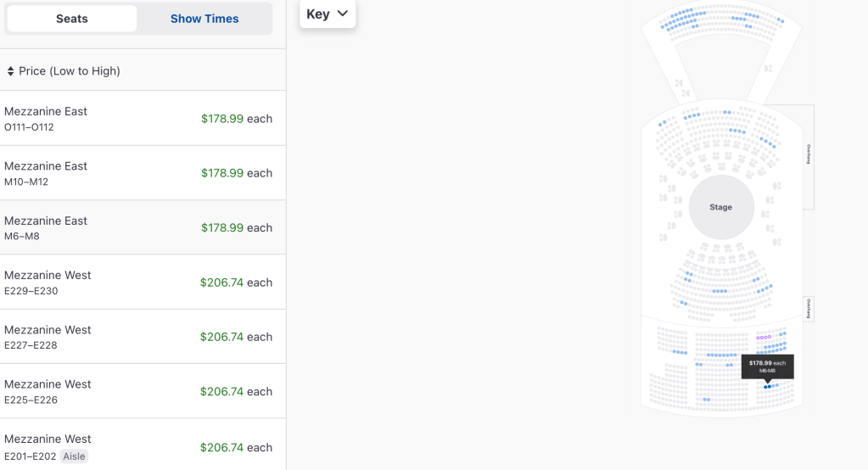Select Mezzanine West E227–E228 listing
The image size is (868, 470).
pos(138,337)
